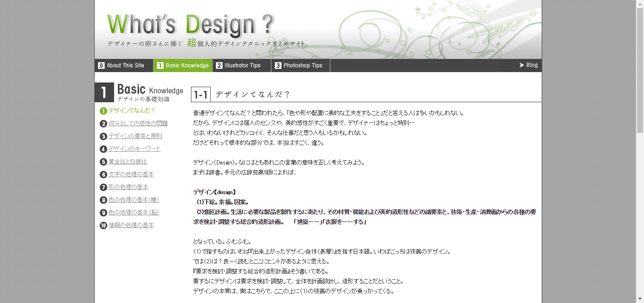Screen dimensions: 644x303
Task: Click the What's Design? site logo
Action: (x=190, y=26)
